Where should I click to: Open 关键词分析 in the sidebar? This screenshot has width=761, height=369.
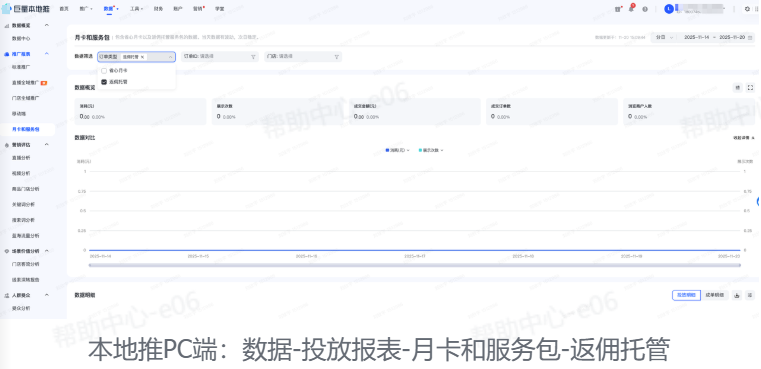coord(23,204)
